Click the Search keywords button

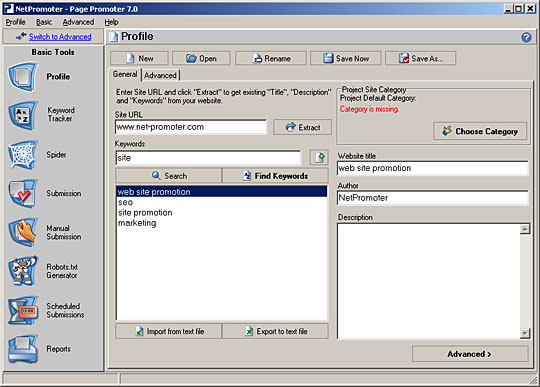coord(169,176)
